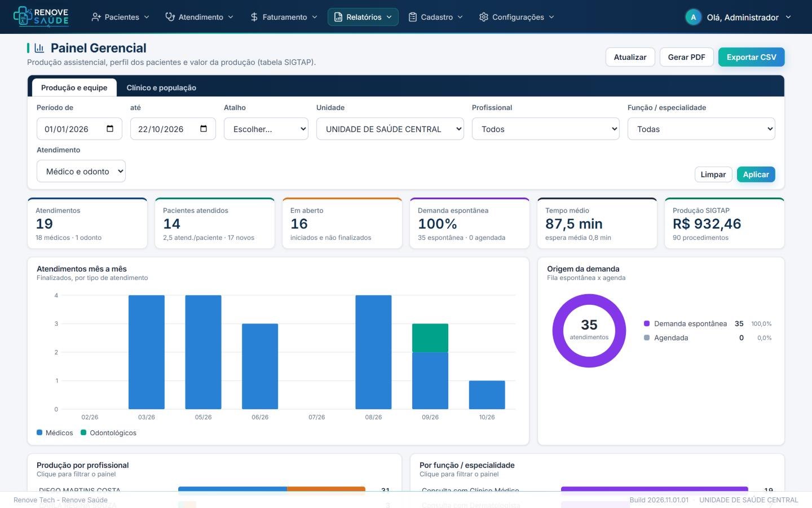Viewport: 812px width, 508px height.
Task: Open calendar picker for até date
Action: [204, 129]
